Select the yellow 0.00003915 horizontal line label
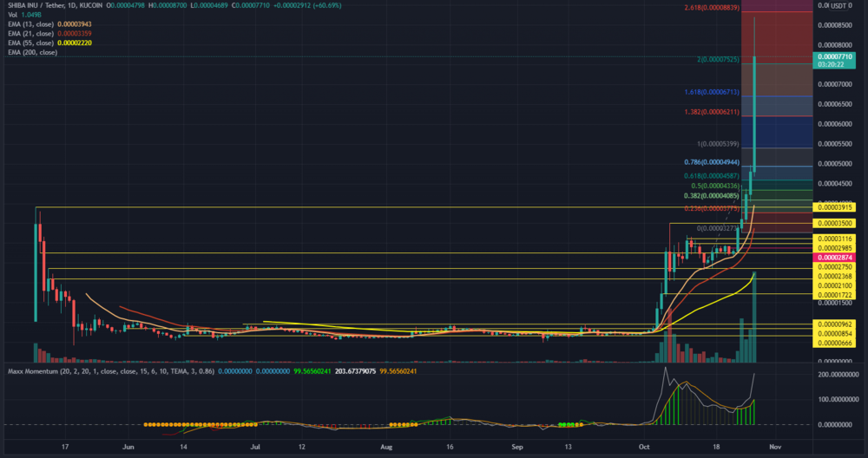 click(834, 207)
